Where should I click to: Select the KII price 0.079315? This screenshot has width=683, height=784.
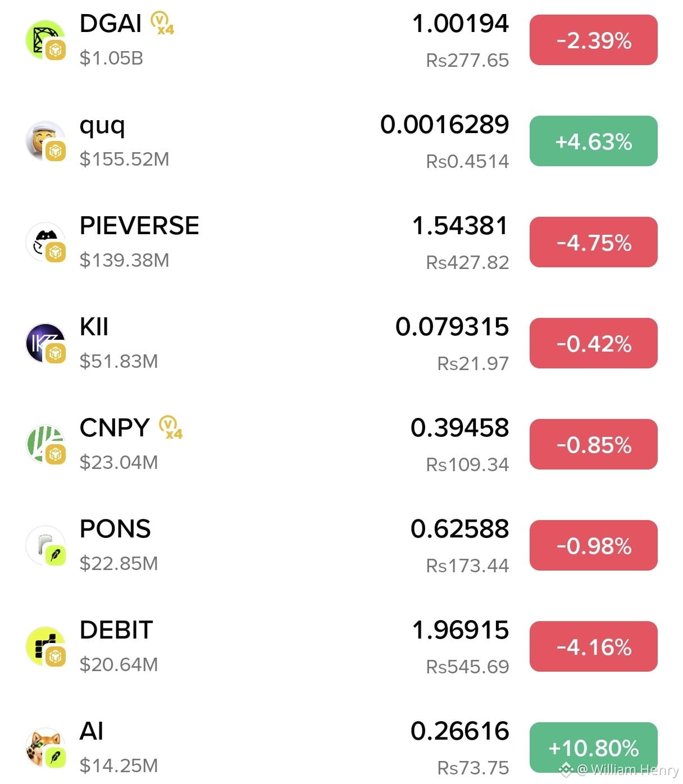click(x=452, y=327)
